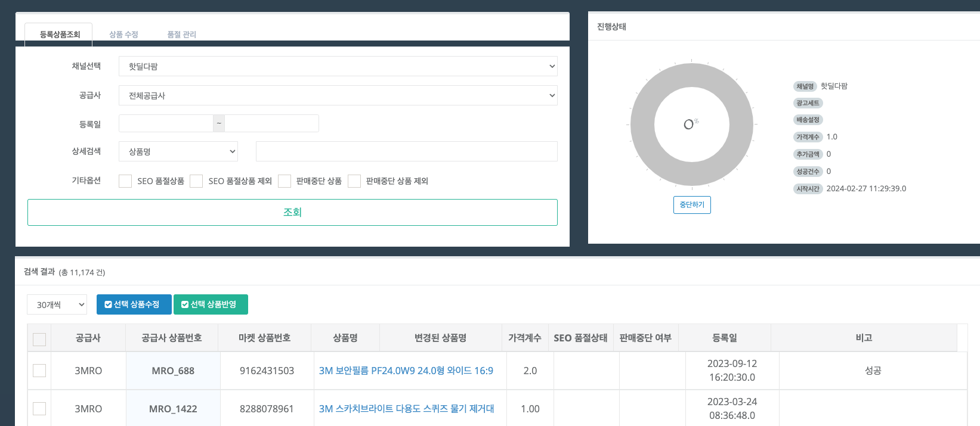This screenshot has height=426, width=980.
Task: Select the 등록상품조회 tab
Action: 60,35
